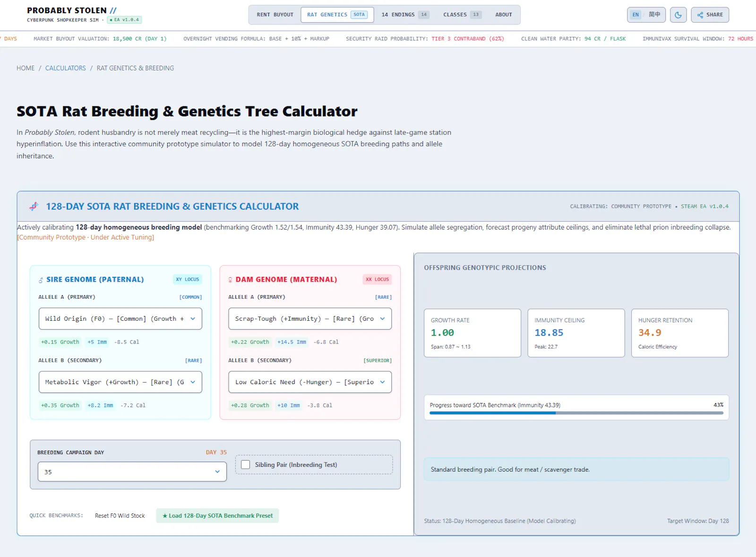Click Peak: 22.7 text
This screenshot has height=557, width=756.
click(x=546, y=347)
